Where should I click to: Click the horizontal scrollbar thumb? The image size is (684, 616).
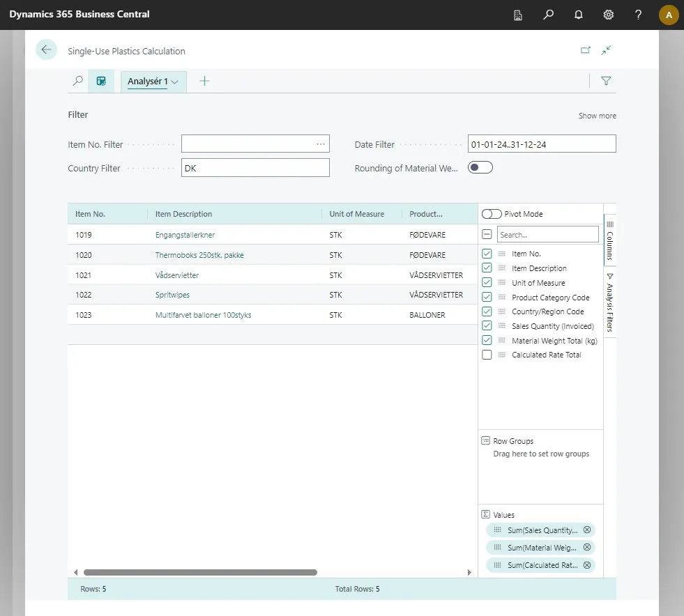(x=200, y=572)
